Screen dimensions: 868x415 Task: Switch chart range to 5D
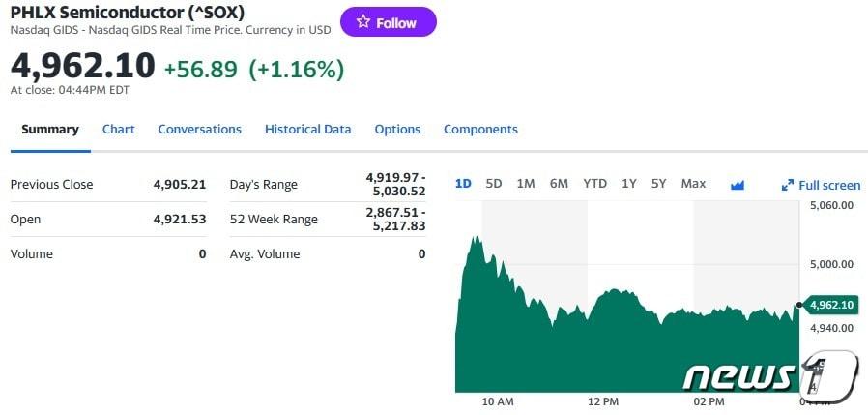[494, 184]
